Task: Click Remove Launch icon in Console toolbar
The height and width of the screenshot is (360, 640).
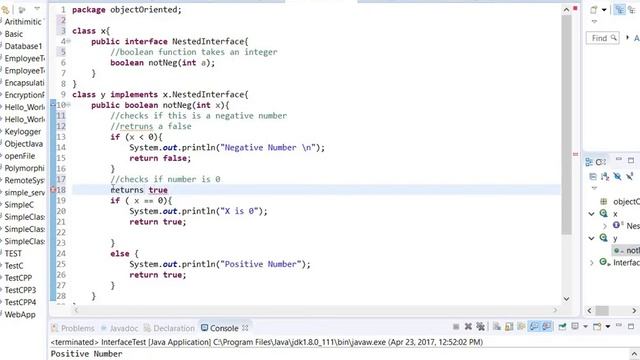Action: [x=468, y=327]
